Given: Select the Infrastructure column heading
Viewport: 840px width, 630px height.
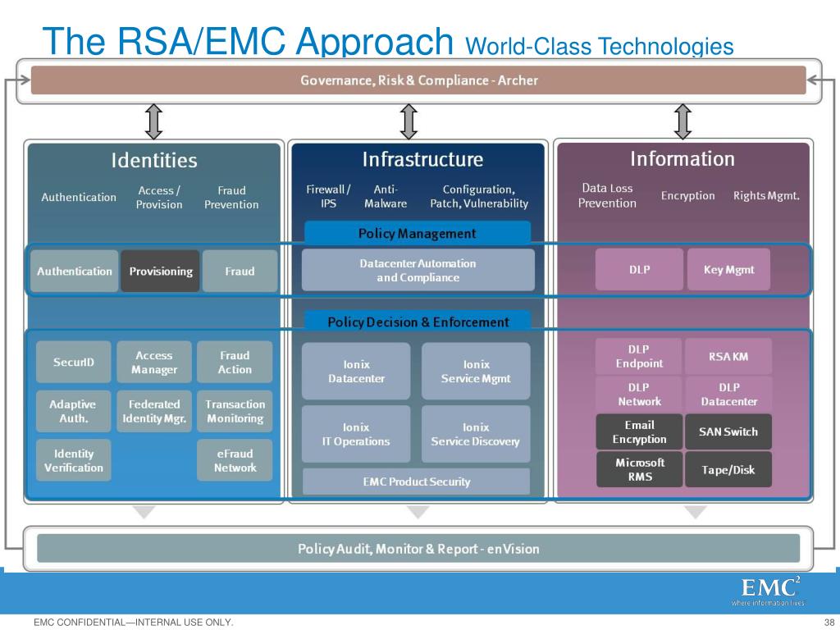Looking at the screenshot, I should (x=422, y=159).
